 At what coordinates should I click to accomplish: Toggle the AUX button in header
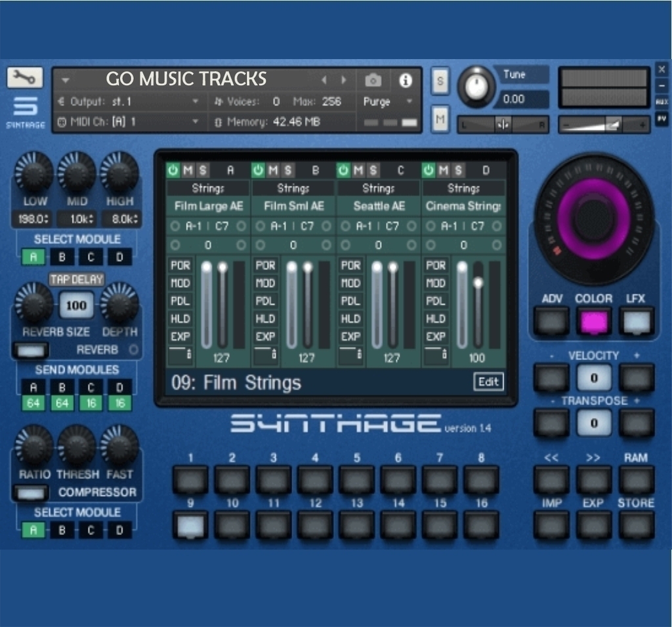(661, 102)
